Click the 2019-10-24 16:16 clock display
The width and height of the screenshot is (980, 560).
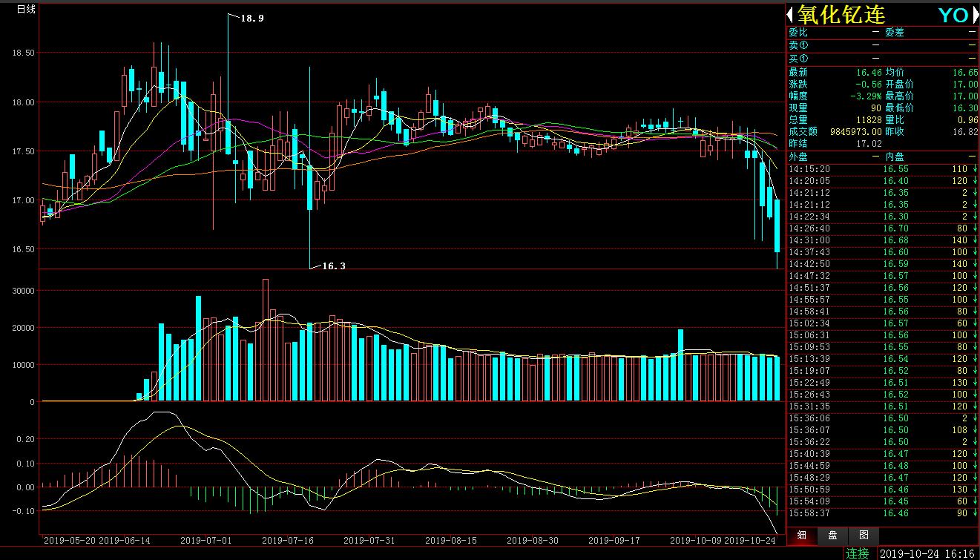tap(927, 553)
